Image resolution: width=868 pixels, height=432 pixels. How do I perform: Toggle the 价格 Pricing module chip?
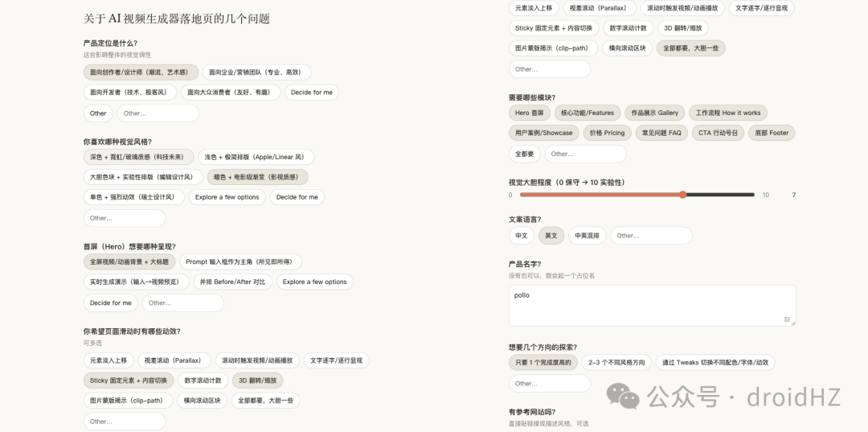click(608, 133)
